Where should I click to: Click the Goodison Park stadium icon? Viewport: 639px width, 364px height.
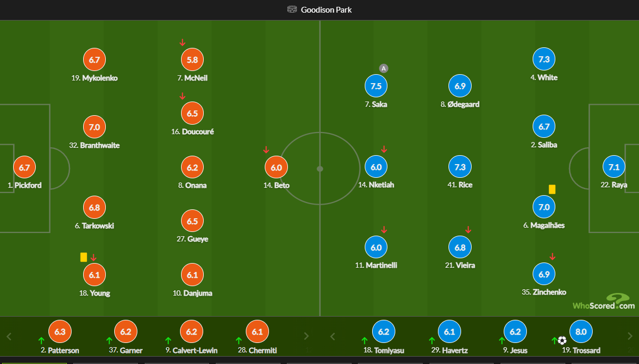[292, 9]
